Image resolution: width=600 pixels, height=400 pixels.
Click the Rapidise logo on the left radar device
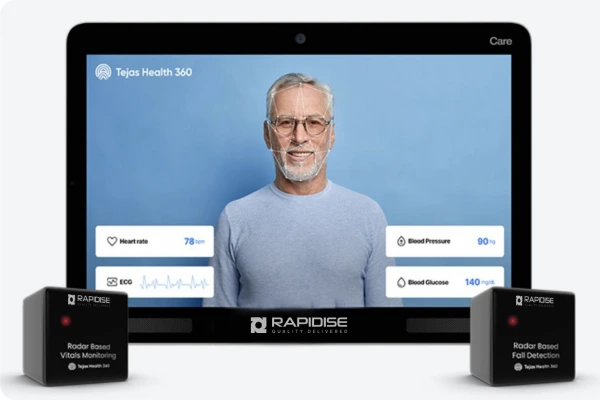click(x=86, y=299)
